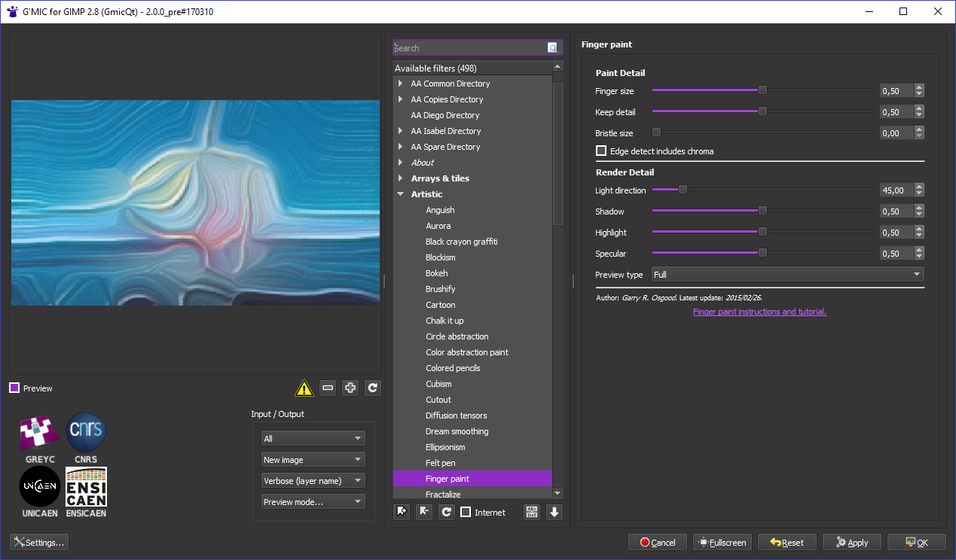The image size is (956, 560).
Task: Click the add fave icon below filter list
Action: point(402,512)
